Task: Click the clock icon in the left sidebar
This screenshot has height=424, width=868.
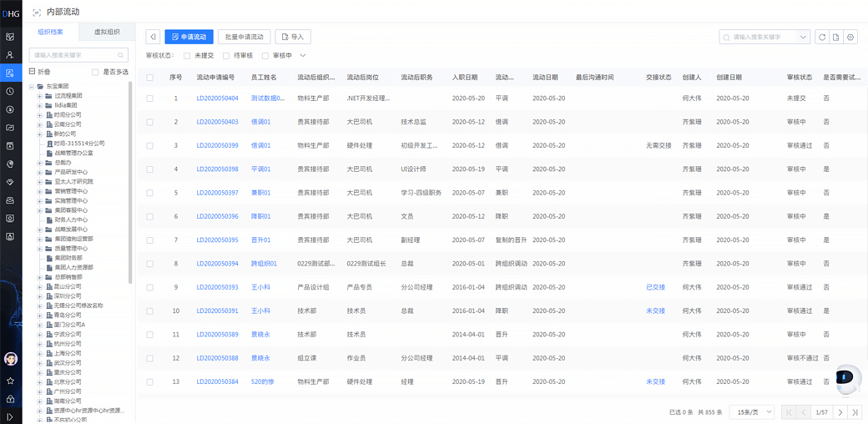Action: [x=10, y=92]
